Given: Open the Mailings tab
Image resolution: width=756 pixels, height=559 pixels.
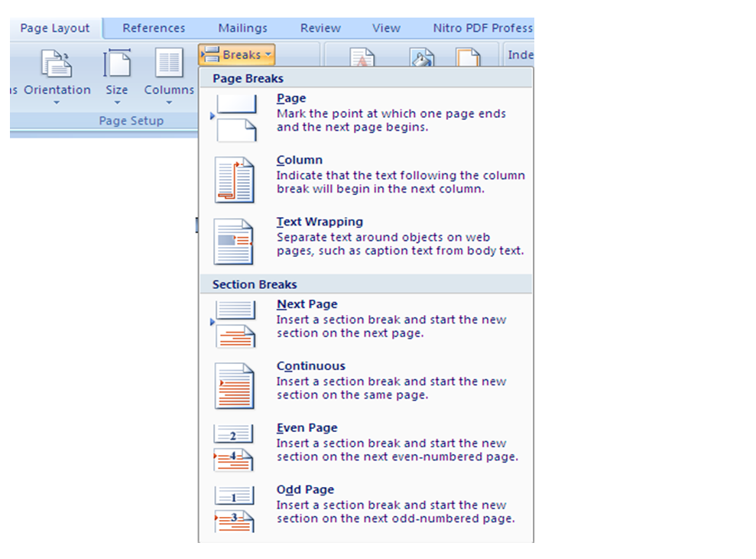Looking at the screenshot, I should click(242, 28).
